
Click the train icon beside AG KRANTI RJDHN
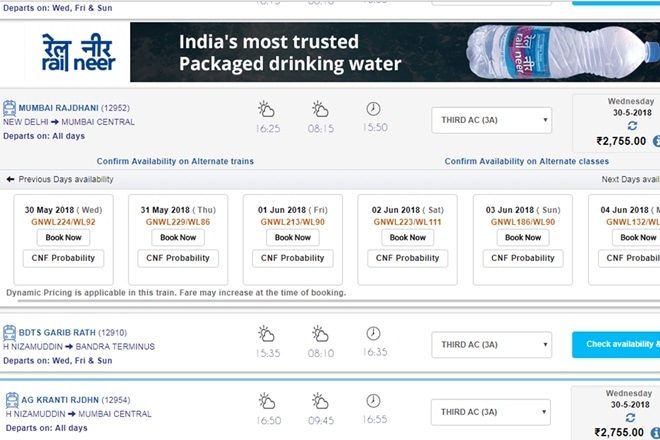(x=10, y=400)
